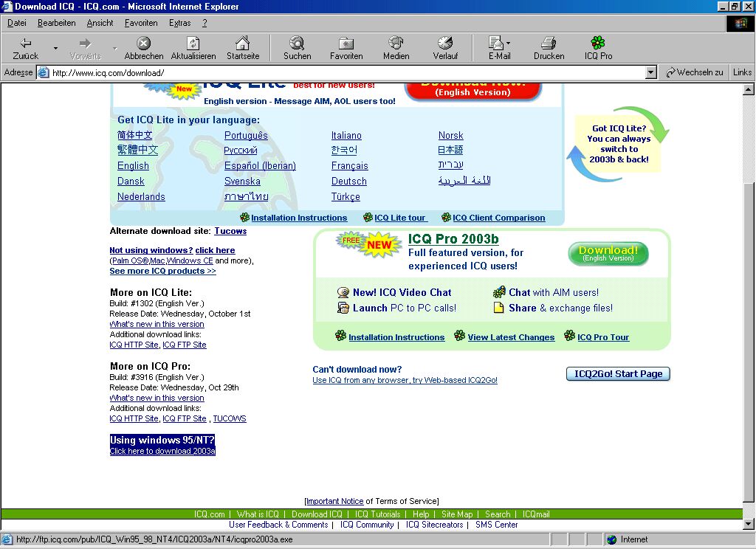Click the flower icon beside ICQ Lite tour
Screen dimensions: 756x549
pyautogui.click(x=368, y=218)
